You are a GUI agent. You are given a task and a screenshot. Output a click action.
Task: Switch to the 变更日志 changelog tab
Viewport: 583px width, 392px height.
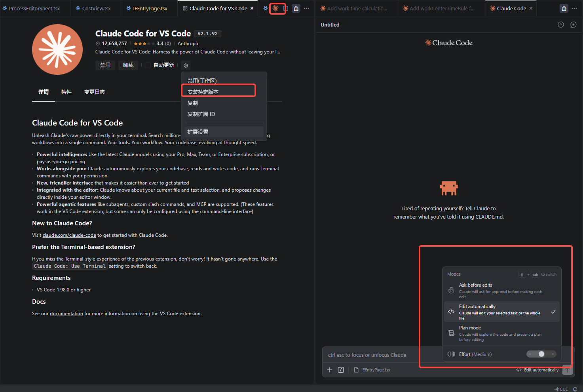(95, 92)
